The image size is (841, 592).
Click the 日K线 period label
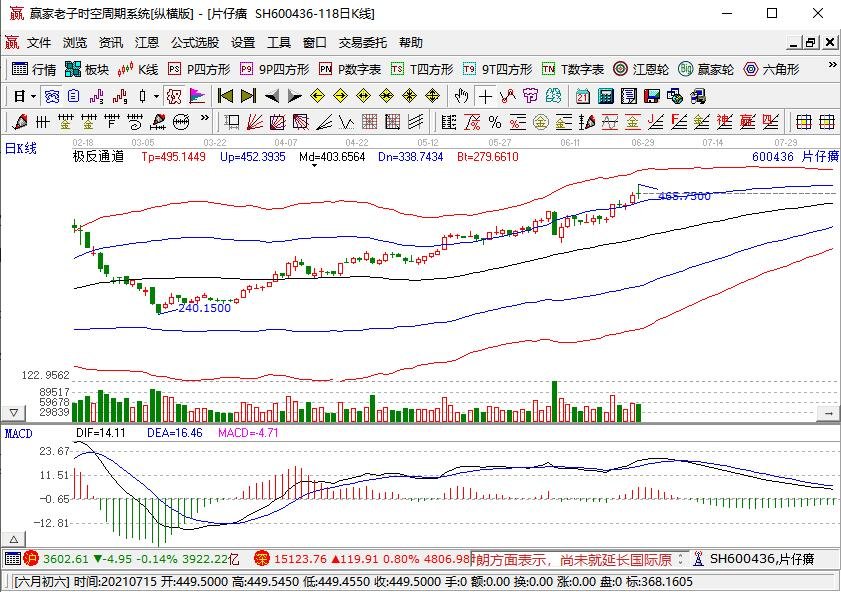tap(20, 148)
